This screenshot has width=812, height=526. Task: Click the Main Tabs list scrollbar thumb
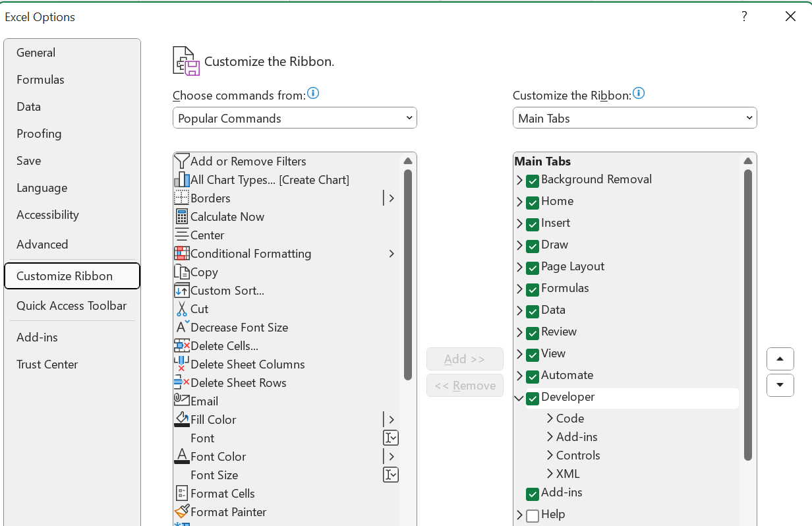point(748,315)
